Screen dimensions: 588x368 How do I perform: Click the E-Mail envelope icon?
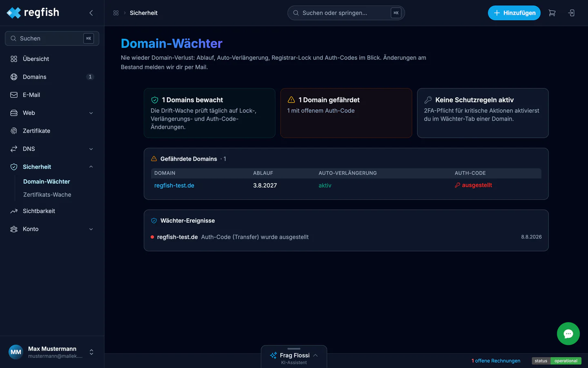click(x=14, y=95)
